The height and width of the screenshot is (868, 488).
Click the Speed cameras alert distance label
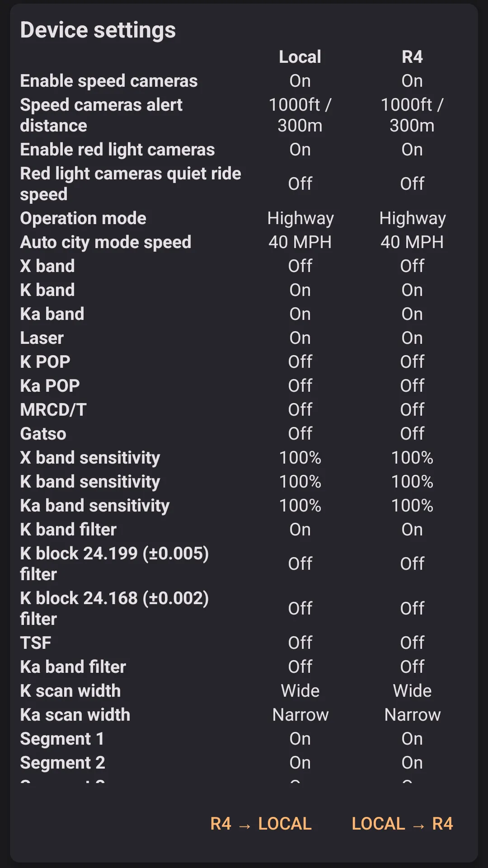pyautogui.click(x=101, y=115)
